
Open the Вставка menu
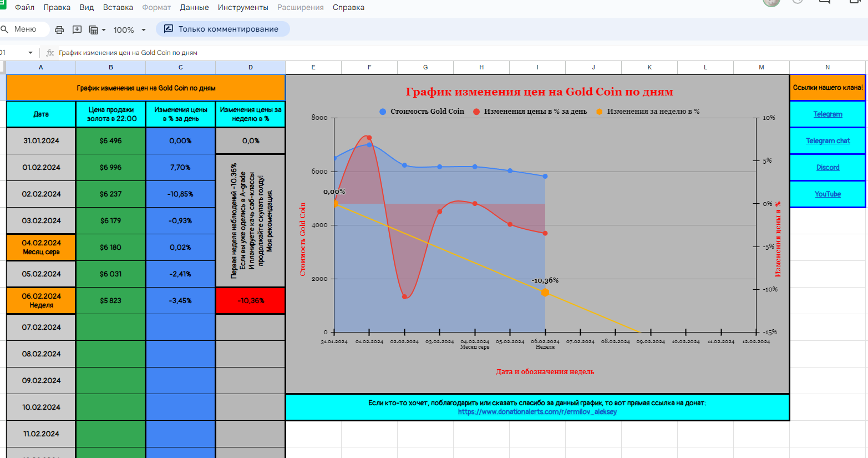pos(118,7)
